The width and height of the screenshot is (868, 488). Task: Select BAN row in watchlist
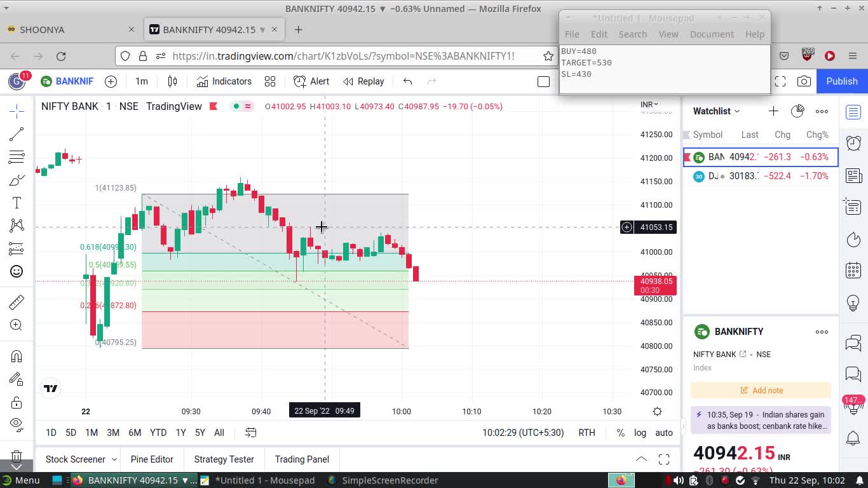click(761, 157)
